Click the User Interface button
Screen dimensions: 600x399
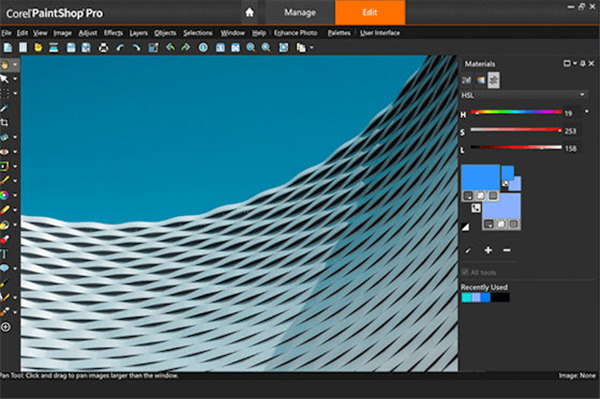pyautogui.click(x=380, y=33)
